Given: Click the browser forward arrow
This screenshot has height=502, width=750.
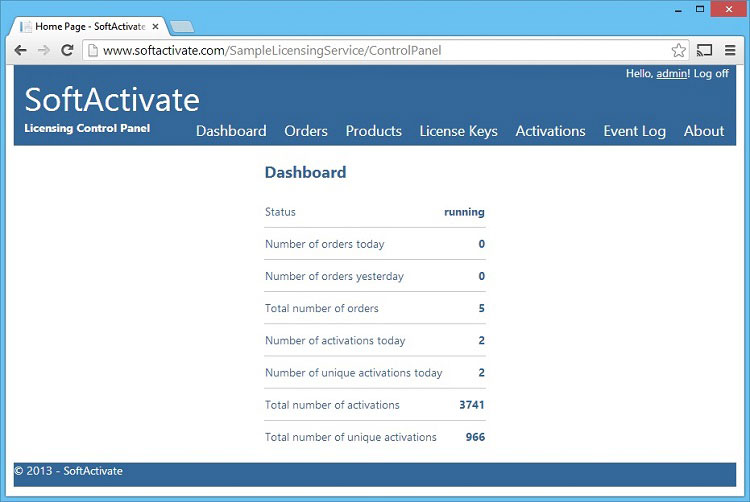Looking at the screenshot, I should tap(43, 50).
